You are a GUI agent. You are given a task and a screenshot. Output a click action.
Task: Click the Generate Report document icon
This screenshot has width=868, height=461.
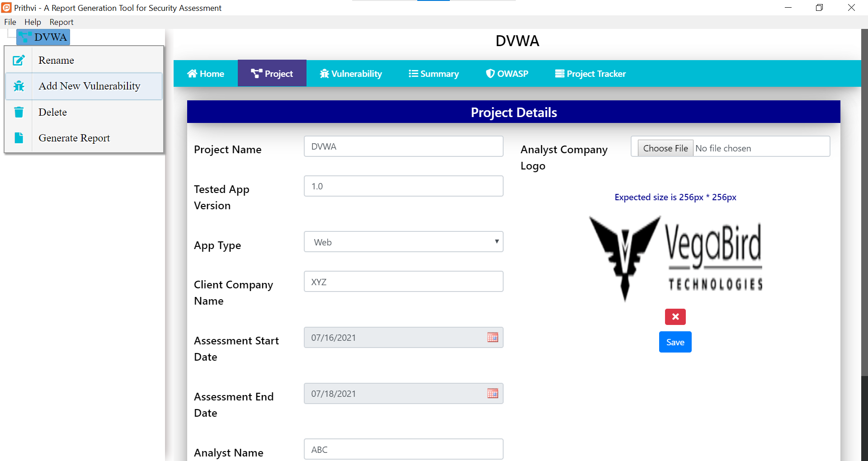[x=19, y=138]
